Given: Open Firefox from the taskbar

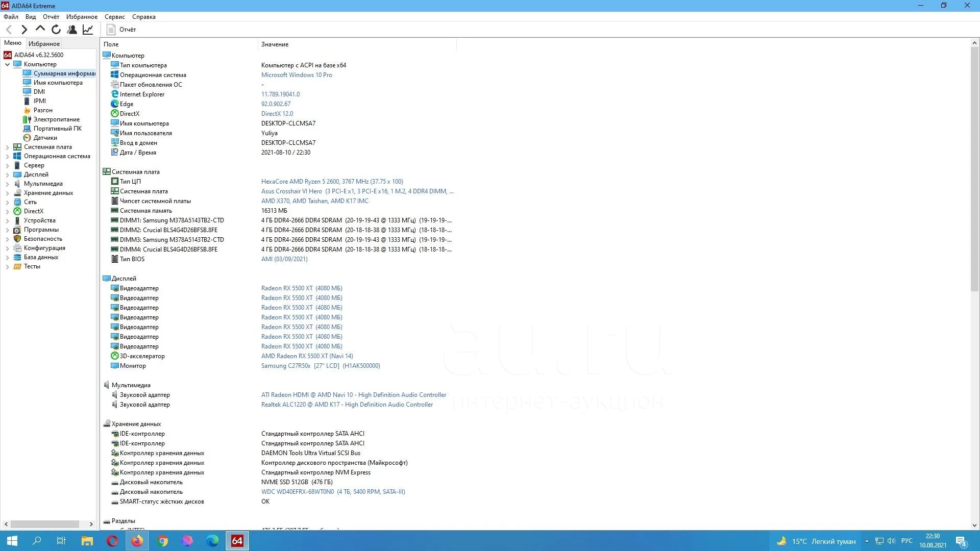Looking at the screenshot, I should [137, 541].
